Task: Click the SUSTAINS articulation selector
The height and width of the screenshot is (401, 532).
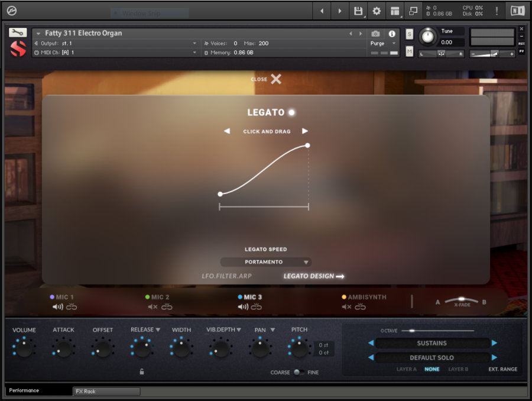Action: coord(432,343)
